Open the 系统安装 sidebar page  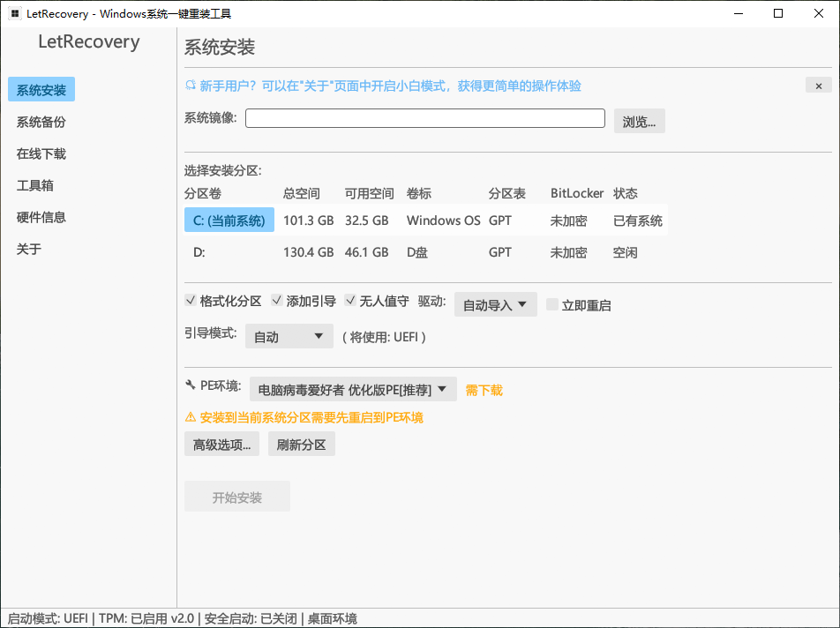pyautogui.click(x=41, y=89)
